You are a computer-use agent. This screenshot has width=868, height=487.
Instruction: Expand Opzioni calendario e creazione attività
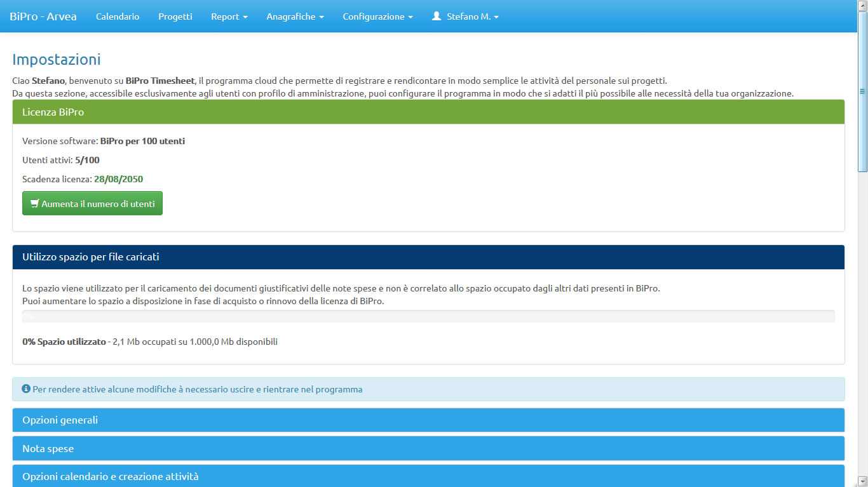tap(428, 476)
